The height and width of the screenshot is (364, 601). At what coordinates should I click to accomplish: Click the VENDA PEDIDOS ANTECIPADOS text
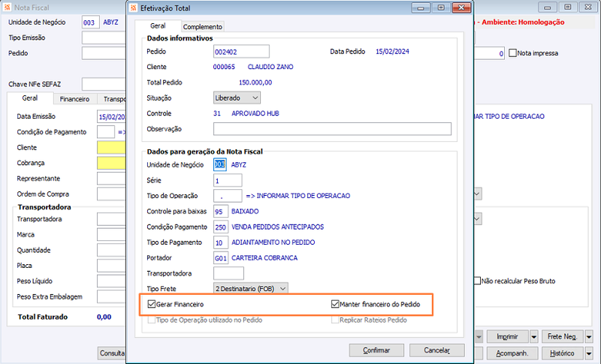[277, 227]
